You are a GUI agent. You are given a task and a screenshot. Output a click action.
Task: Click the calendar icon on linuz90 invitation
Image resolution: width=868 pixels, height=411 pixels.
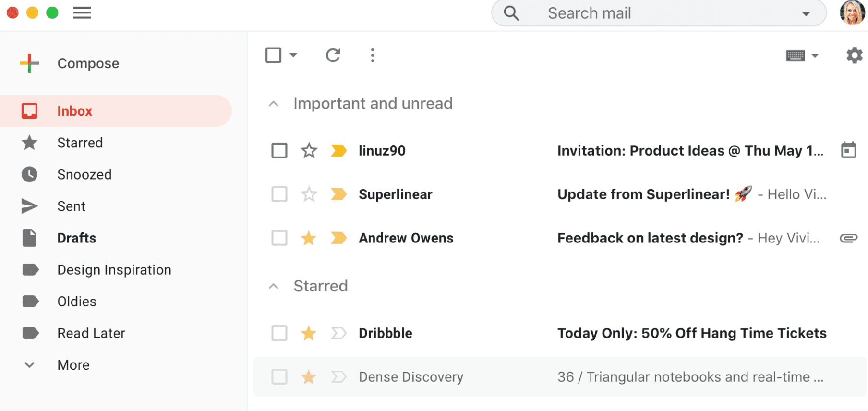(848, 150)
